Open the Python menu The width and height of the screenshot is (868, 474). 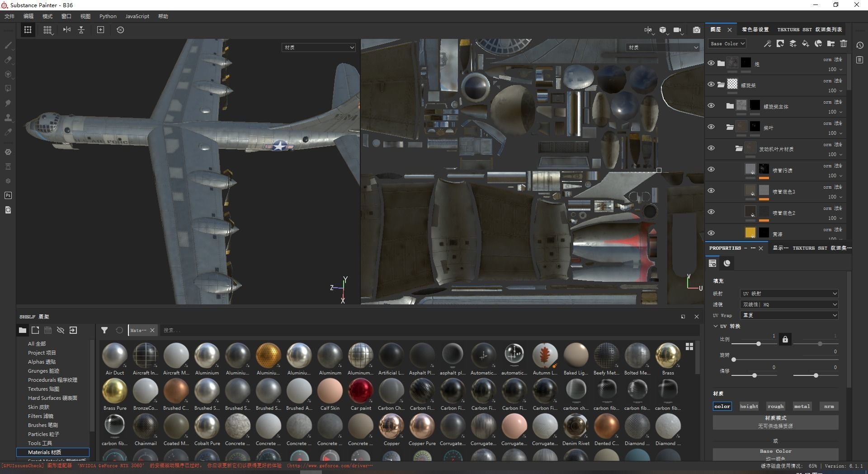click(108, 16)
